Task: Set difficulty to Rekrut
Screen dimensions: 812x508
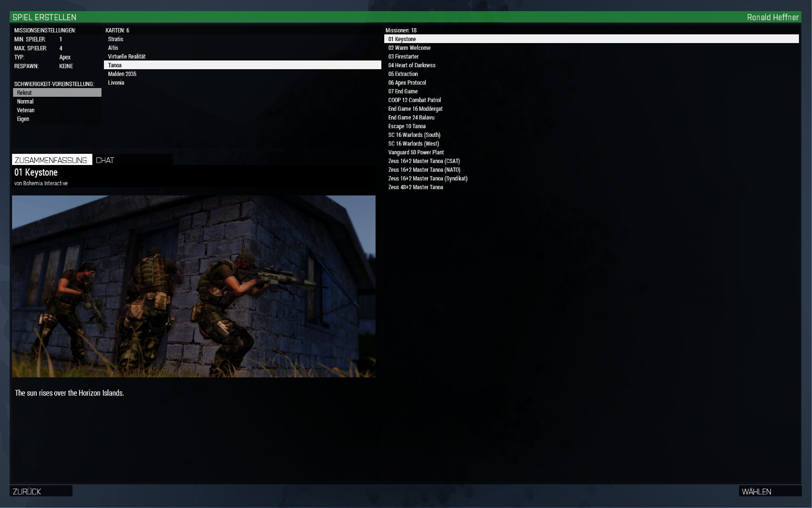Action: pyautogui.click(x=57, y=93)
